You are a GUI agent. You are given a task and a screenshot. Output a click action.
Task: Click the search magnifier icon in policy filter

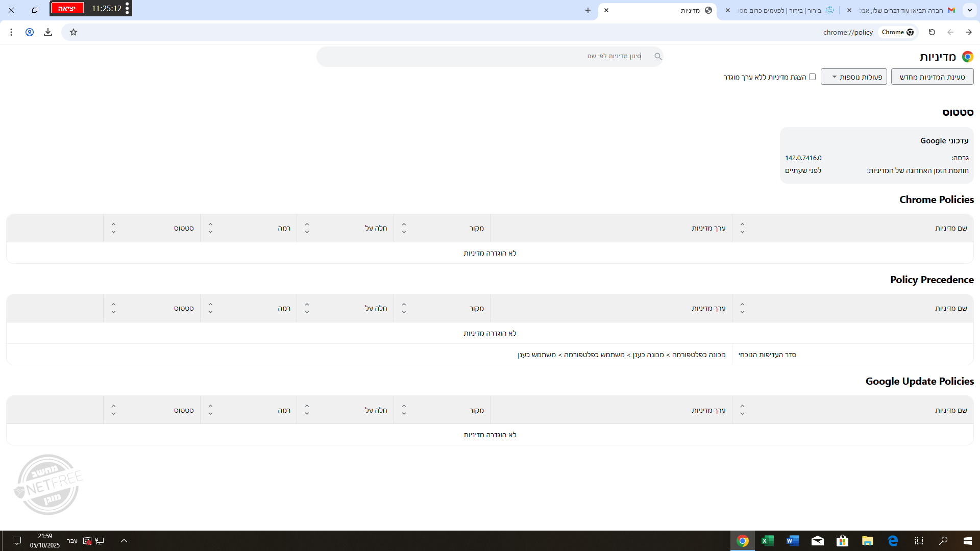click(x=658, y=57)
